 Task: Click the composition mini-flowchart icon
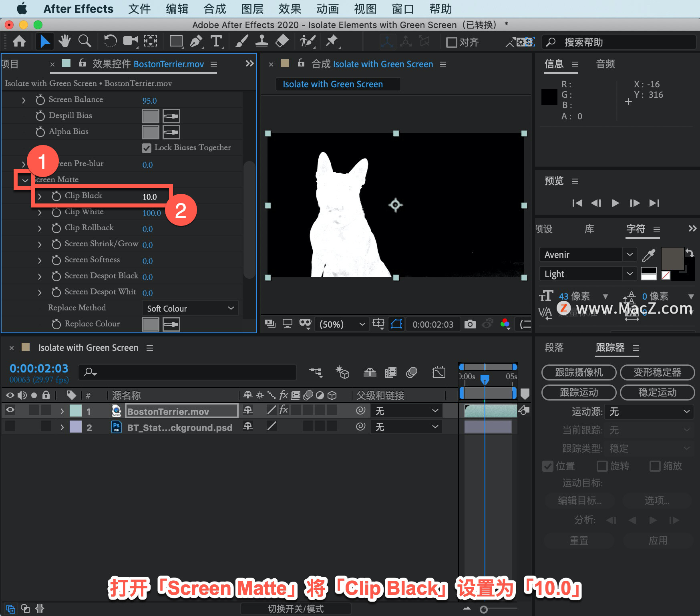pos(316,372)
